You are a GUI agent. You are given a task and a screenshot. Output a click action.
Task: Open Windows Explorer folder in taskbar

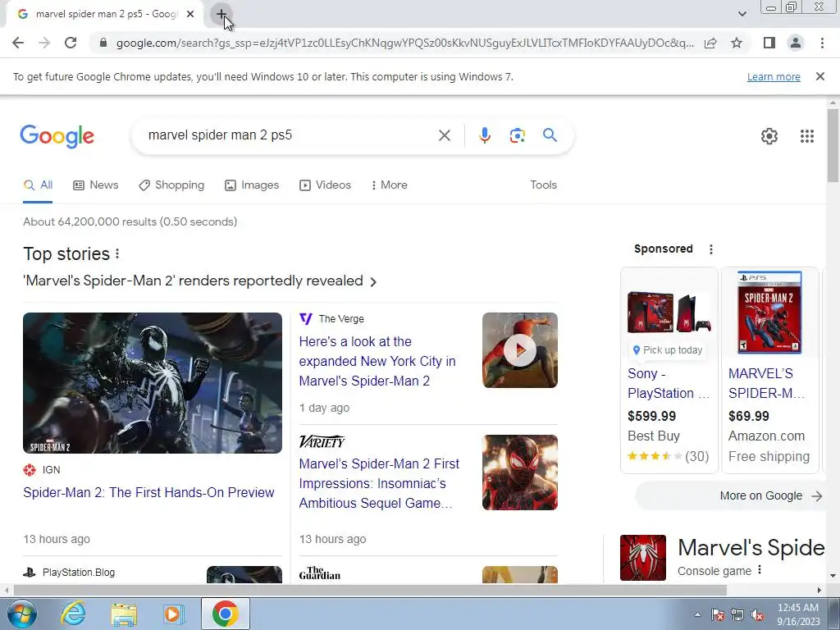click(124, 614)
